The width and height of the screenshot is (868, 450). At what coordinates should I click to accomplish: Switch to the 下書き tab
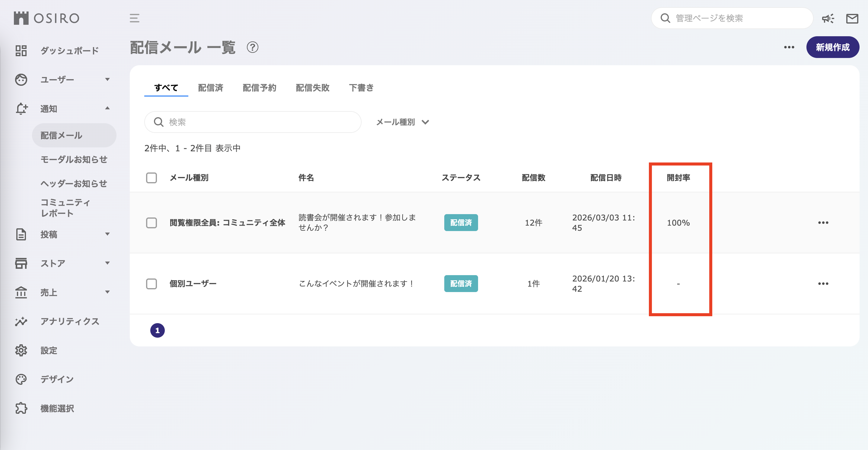pos(361,88)
